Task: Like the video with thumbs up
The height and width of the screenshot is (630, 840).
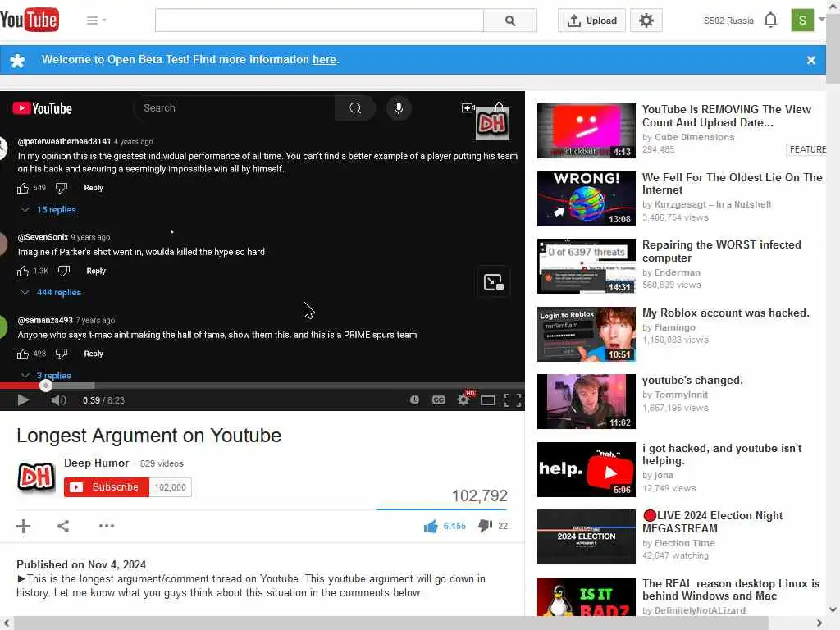Action: pos(431,527)
